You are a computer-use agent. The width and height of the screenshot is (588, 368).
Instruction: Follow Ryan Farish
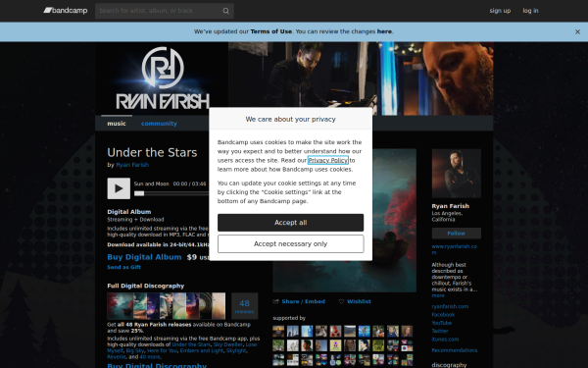pos(456,234)
